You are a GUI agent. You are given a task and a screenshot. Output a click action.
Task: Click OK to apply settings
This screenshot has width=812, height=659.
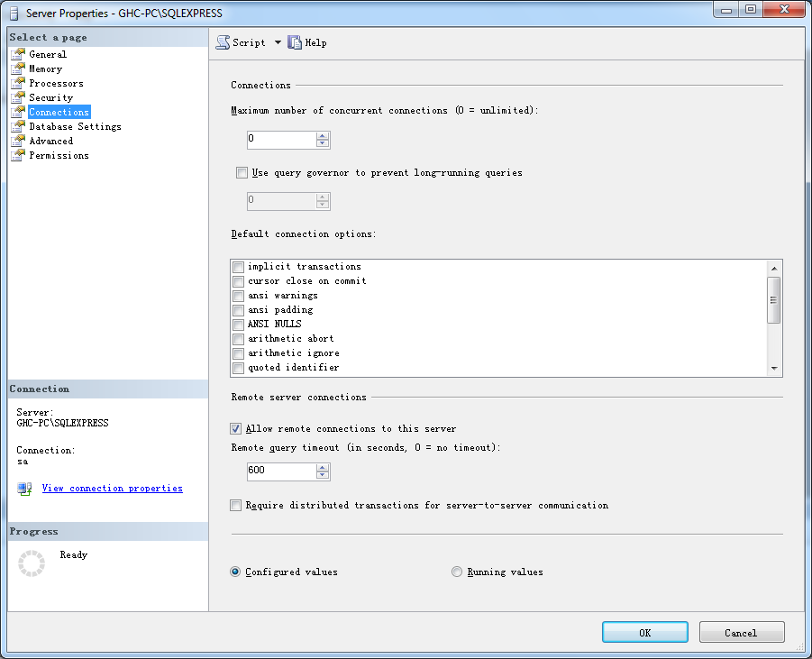pyautogui.click(x=644, y=632)
